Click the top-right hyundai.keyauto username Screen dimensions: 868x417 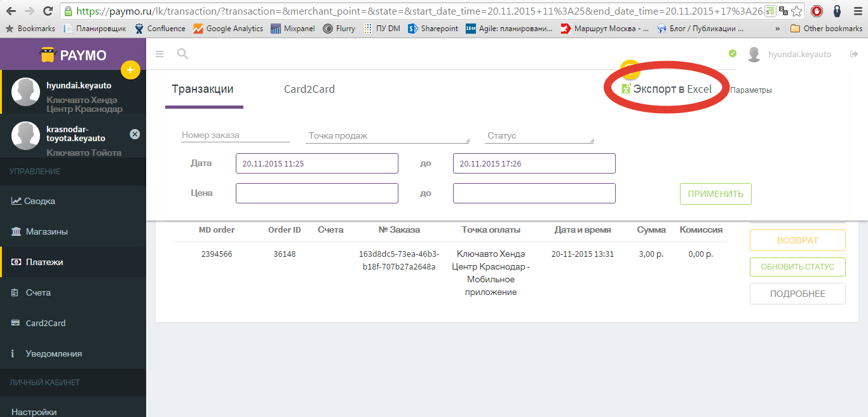[x=799, y=55]
